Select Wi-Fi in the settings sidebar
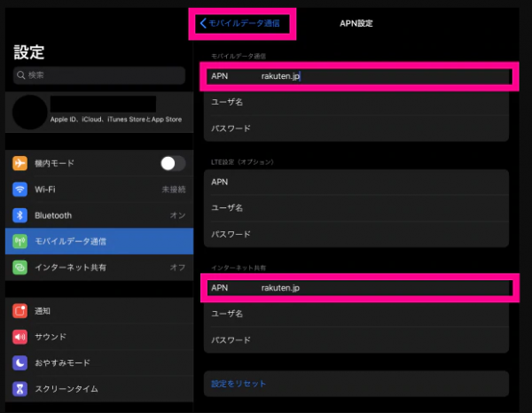The height and width of the screenshot is (413, 532). point(99,189)
